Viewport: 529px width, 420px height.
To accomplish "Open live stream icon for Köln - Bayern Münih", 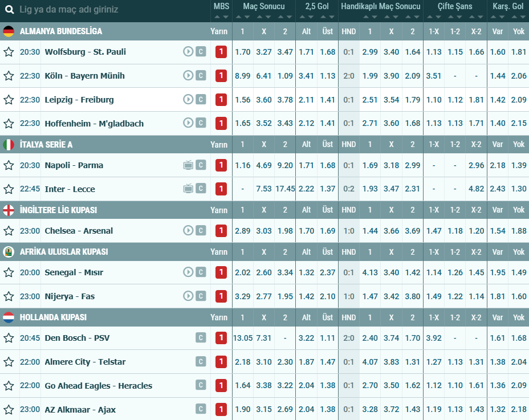I will tap(188, 76).
